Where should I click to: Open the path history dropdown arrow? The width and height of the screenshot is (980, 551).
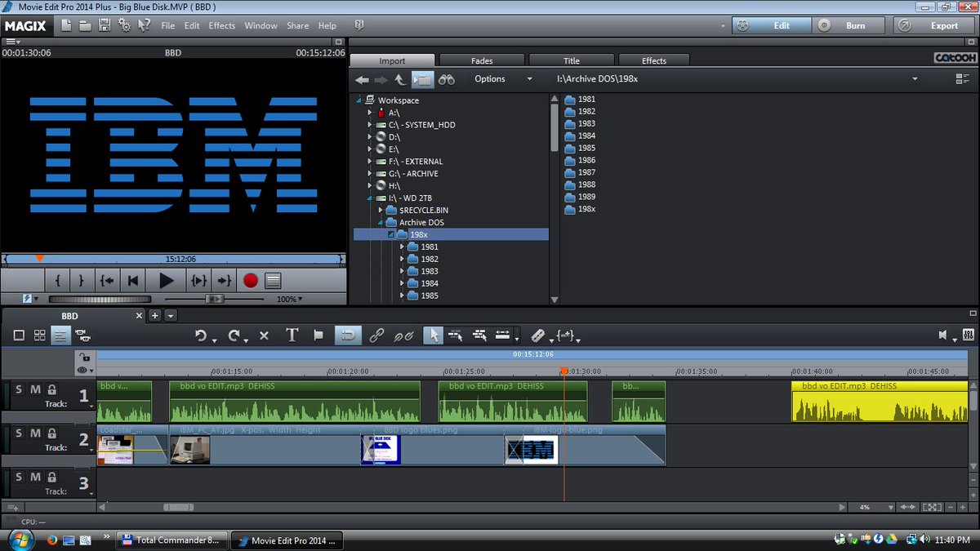(x=915, y=79)
